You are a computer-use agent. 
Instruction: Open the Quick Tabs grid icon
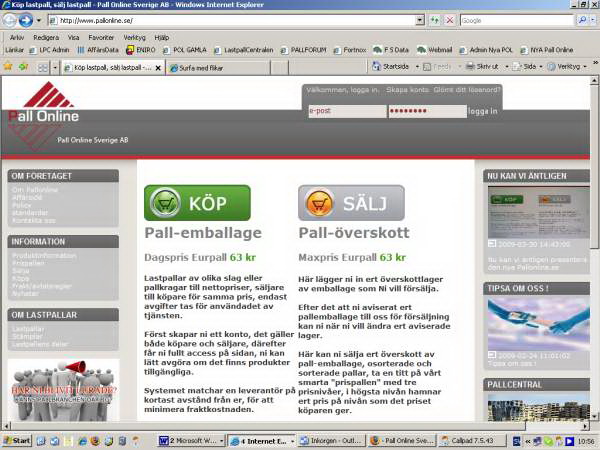[43, 68]
